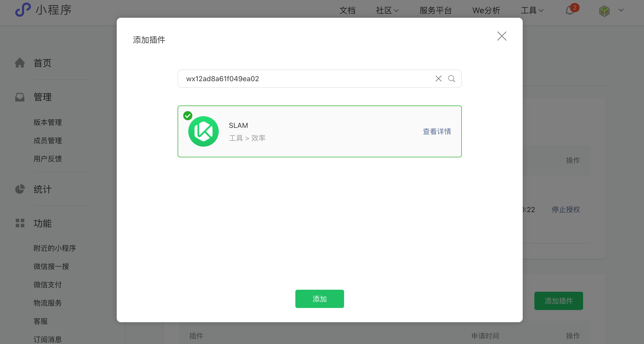
Task: Click the 统计 pie chart icon
Action: pyautogui.click(x=20, y=189)
